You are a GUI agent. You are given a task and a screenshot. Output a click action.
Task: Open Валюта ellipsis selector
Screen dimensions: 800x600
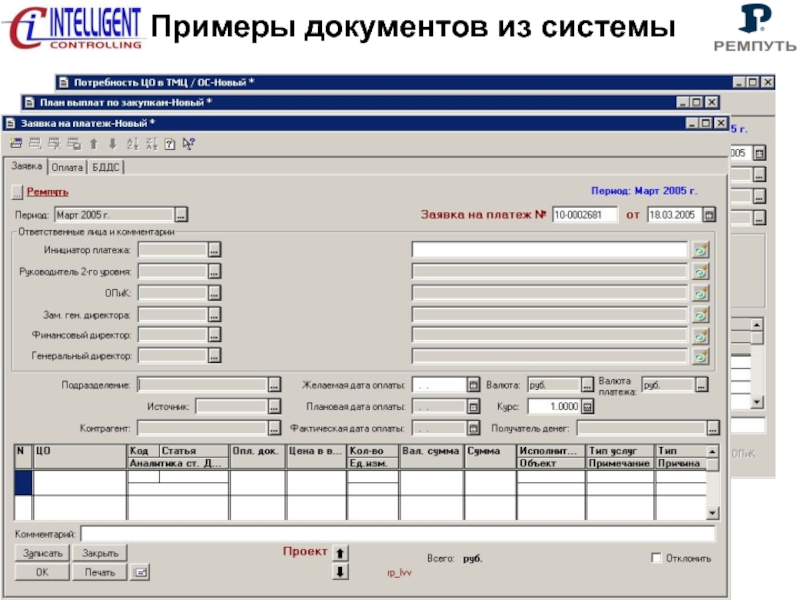pyautogui.click(x=587, y=385)
